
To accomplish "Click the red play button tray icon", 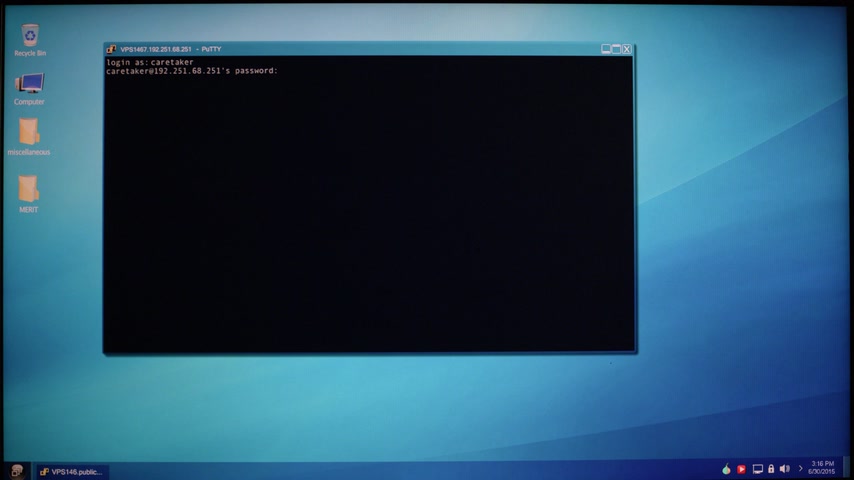I will tap(741, 469).
